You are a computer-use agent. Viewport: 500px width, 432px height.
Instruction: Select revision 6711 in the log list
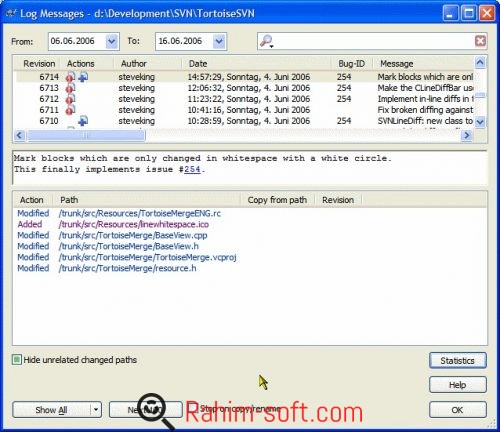[245, 110]
